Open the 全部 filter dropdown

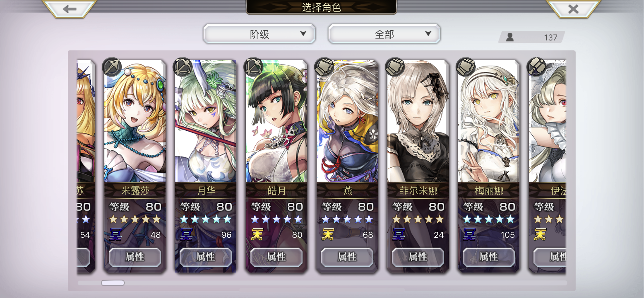coord(384,34)
